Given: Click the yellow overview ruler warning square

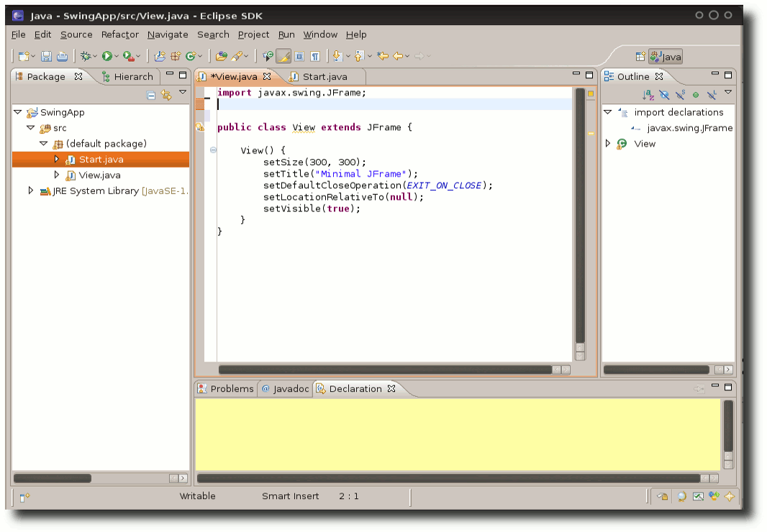Looking at the screenshot, I should (x=591, y=93).
